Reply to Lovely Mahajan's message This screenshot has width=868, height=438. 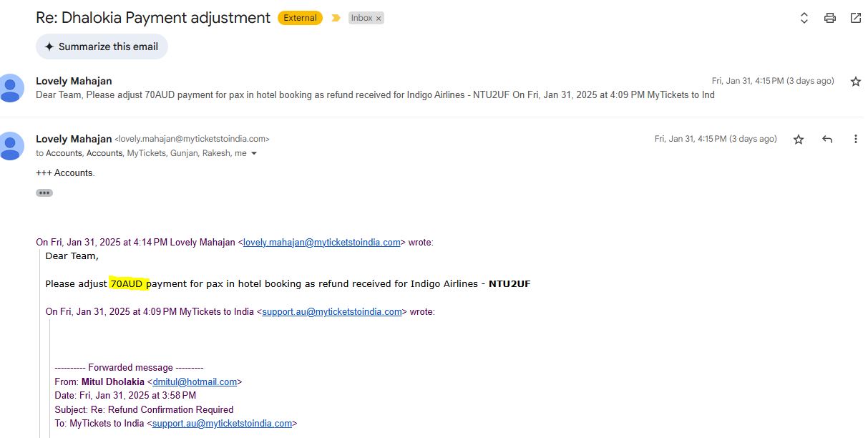(827, 140)
